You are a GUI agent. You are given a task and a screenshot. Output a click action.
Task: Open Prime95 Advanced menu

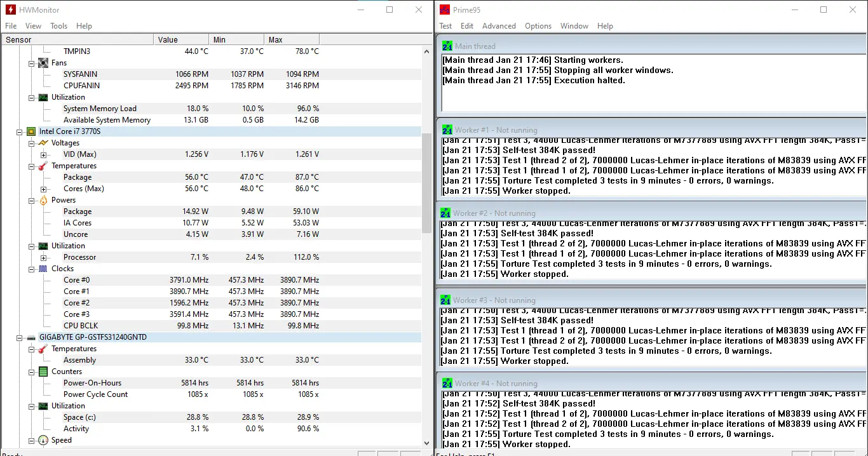coord(499,26)
